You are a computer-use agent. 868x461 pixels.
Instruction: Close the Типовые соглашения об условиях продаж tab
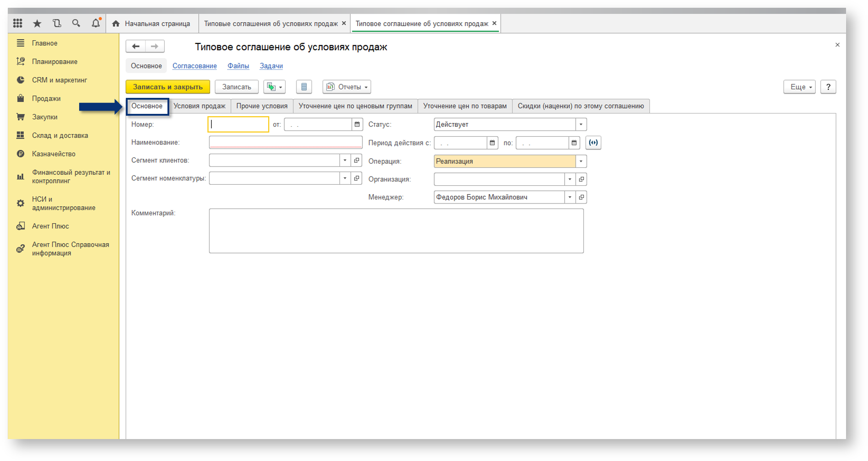coord(344,23)
